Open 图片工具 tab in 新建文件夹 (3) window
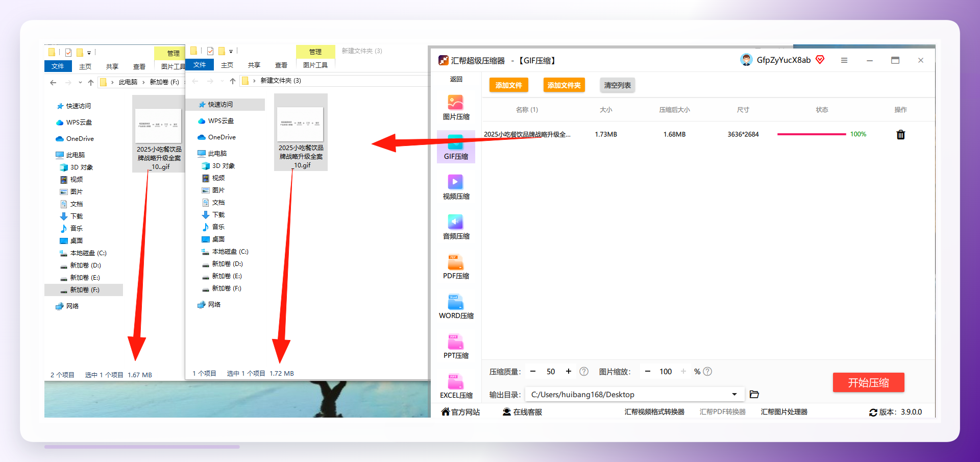980x462 pixels. 315,65
